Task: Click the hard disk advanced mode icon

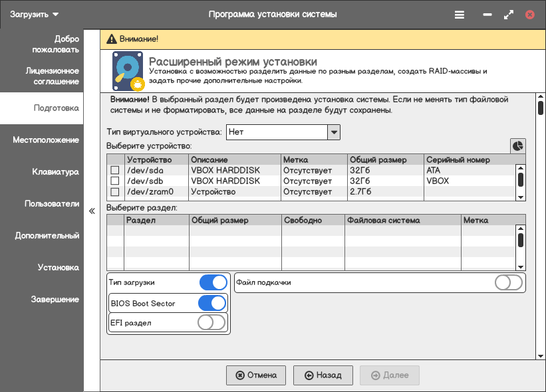Action: (128, 72)
